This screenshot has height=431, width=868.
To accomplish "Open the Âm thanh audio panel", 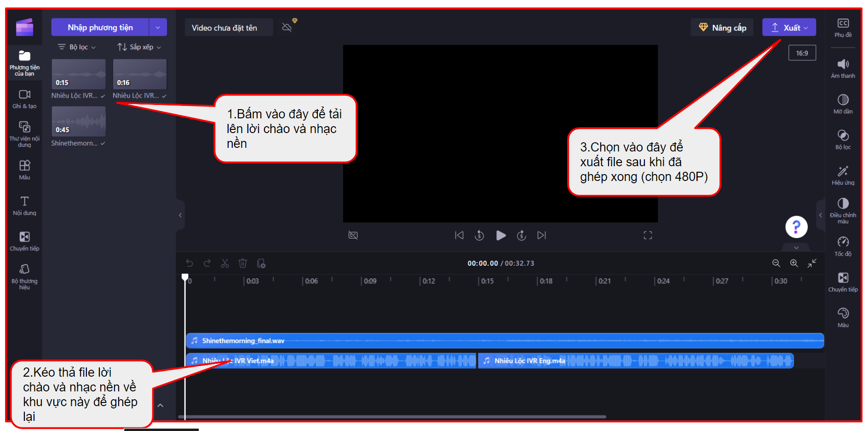I will [x=843, y=69].
